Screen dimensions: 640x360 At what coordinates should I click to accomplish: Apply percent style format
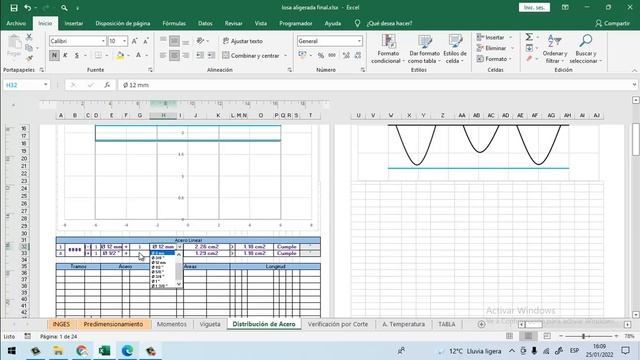(321, 55)
